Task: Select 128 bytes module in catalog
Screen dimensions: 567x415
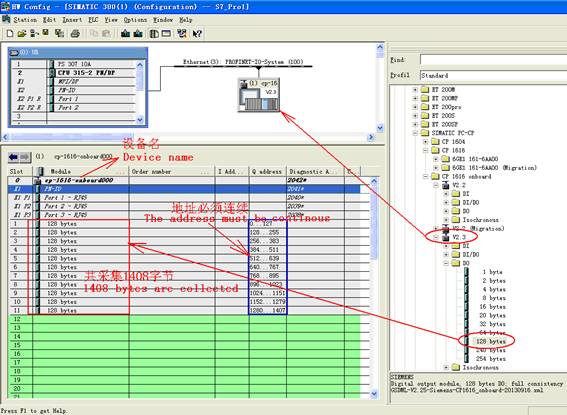Action: pyautogui.click(x=490, y=341)
